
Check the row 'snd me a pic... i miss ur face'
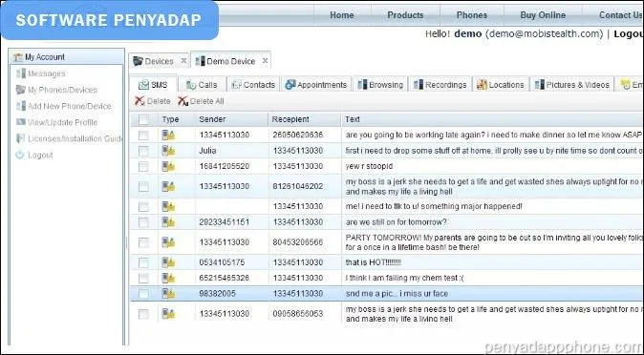click(143, 293)
